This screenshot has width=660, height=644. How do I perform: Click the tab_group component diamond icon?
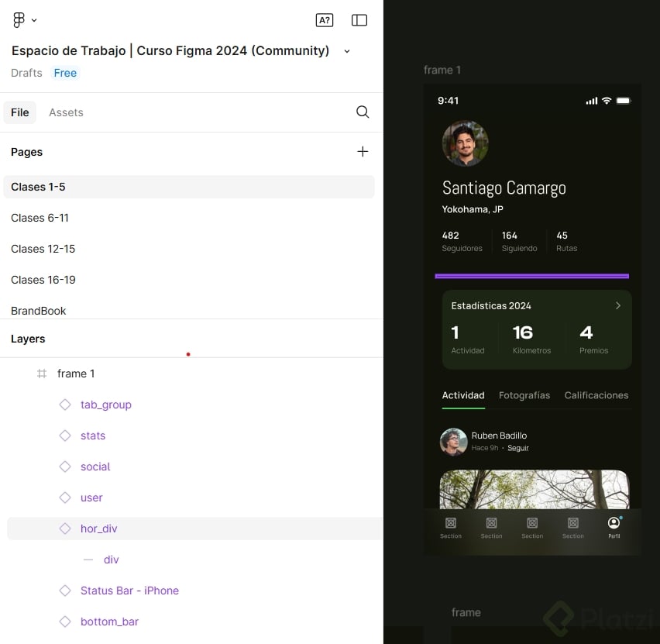(x=65, y=405)
